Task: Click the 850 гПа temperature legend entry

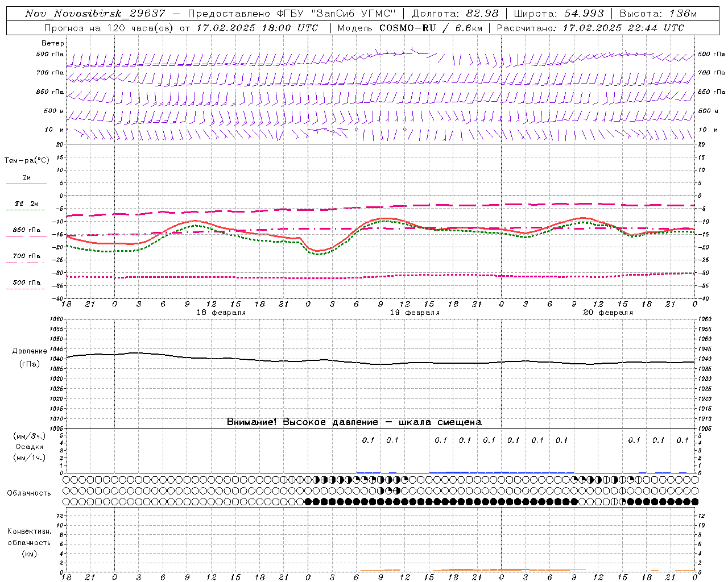Action: [27, 230]
